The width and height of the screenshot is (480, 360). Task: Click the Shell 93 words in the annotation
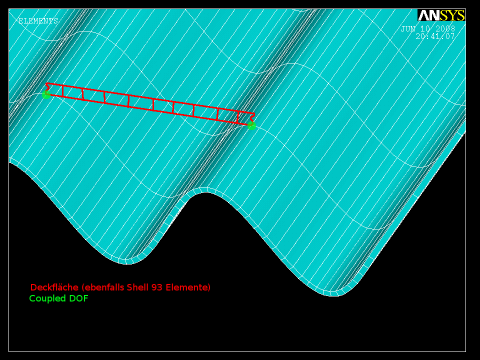(144, 287)
